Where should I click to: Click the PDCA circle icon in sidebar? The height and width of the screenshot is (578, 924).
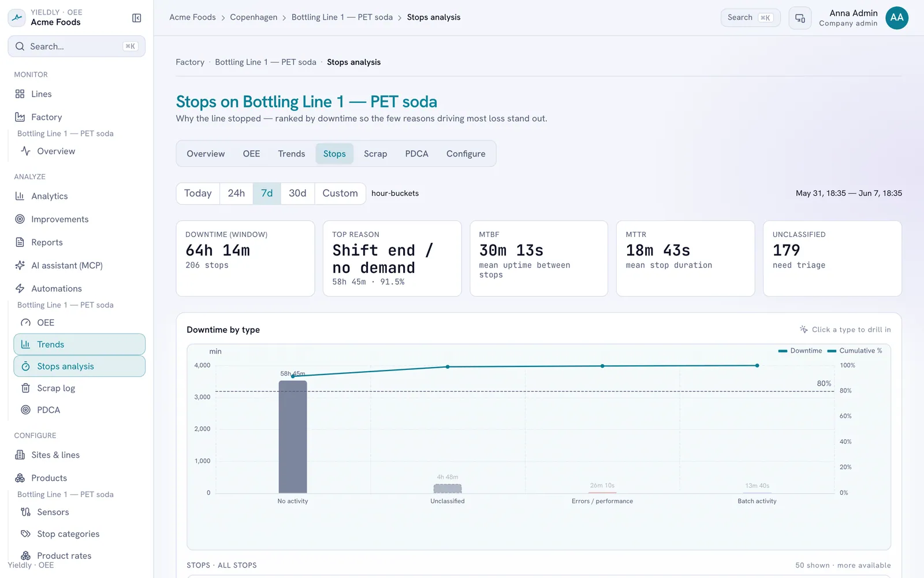(x=26, y=410)
